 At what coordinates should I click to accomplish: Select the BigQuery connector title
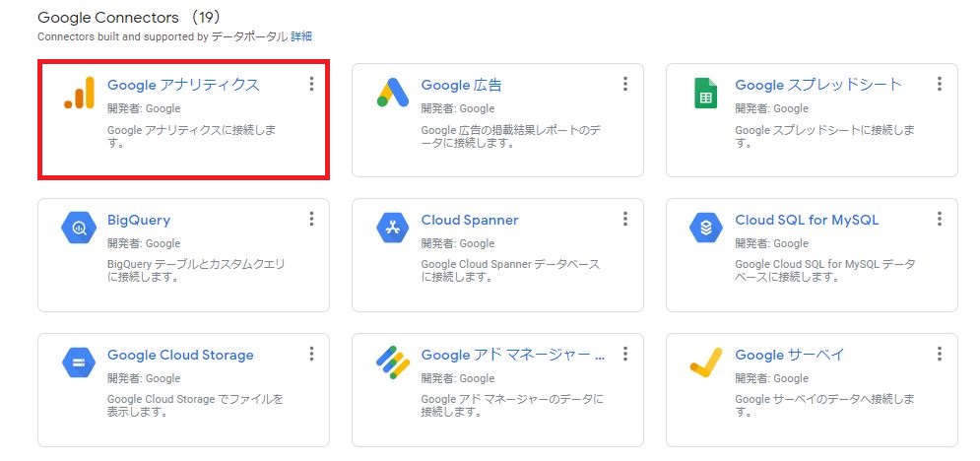(139, 220)
